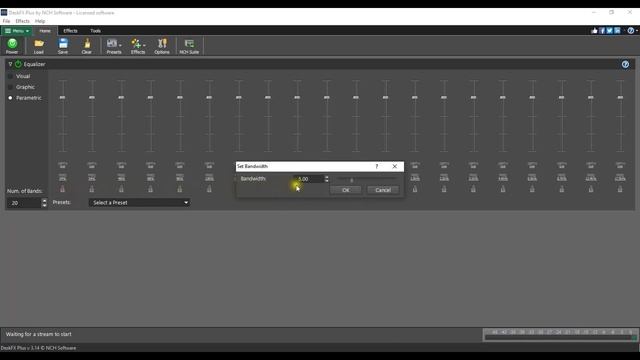This screenshot has height=360, width=640.
Task: Toggle the green Power button in toolbar
Action: coord(12,46)
